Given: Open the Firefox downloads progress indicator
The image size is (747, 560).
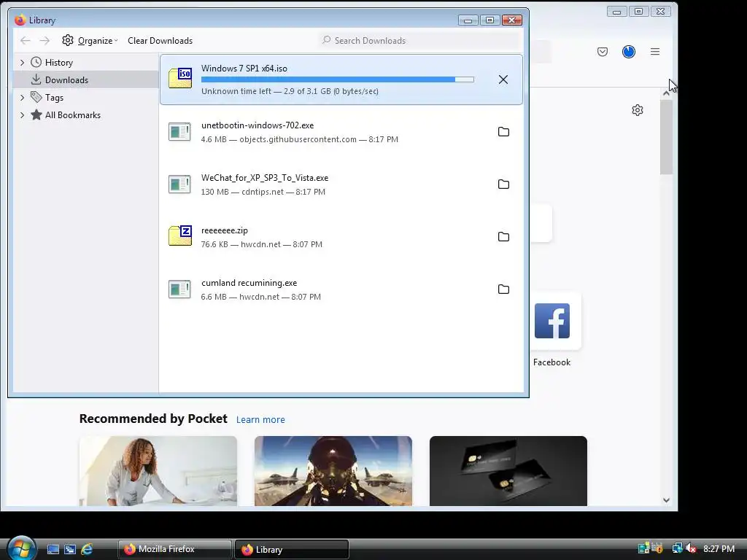Looking at the screenshot, I should point(628,52).
